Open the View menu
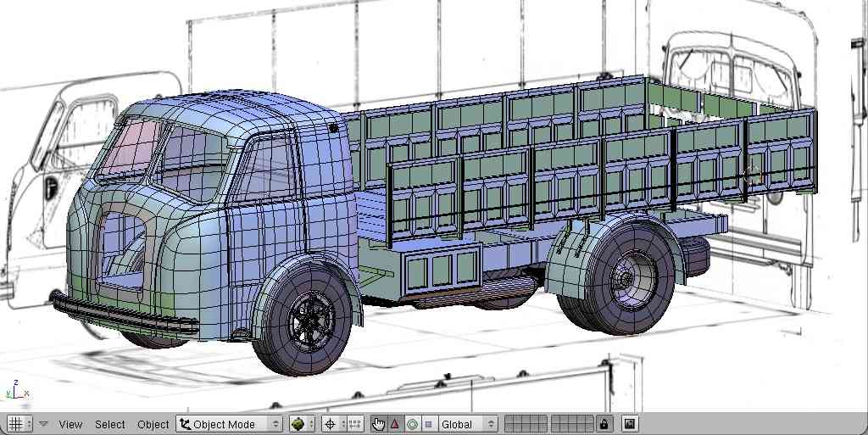The width and height of the screenshot is (868, 435). click(x=71, y=425)
